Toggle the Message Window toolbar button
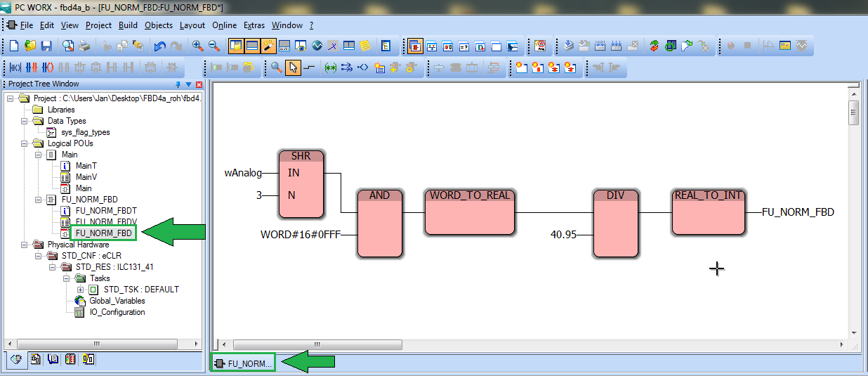 [x=252, y=46]
